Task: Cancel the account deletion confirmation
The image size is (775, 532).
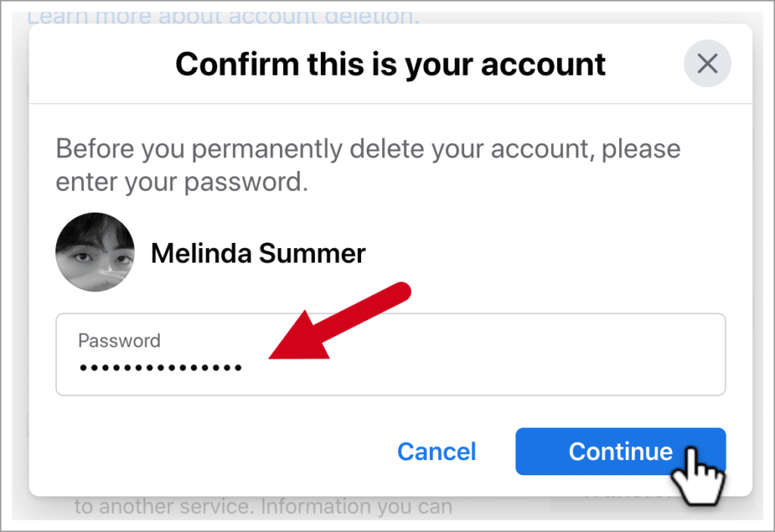Action: [436, 452]
